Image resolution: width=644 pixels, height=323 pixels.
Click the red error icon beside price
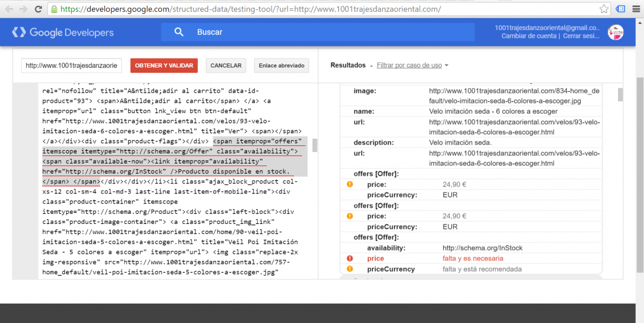pyautogui.click(x=350, y=259)
